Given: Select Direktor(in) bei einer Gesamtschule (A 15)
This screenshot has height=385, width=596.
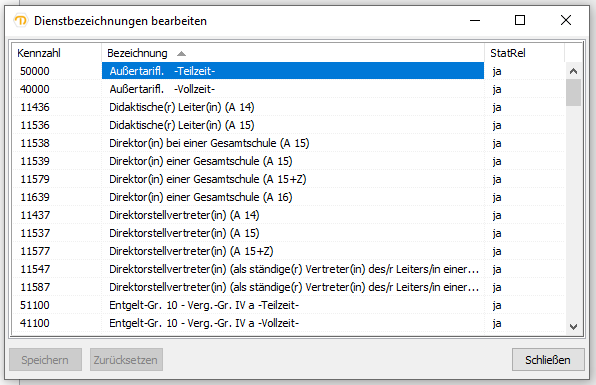Looking at the screenshot, I should click(289, 143).
